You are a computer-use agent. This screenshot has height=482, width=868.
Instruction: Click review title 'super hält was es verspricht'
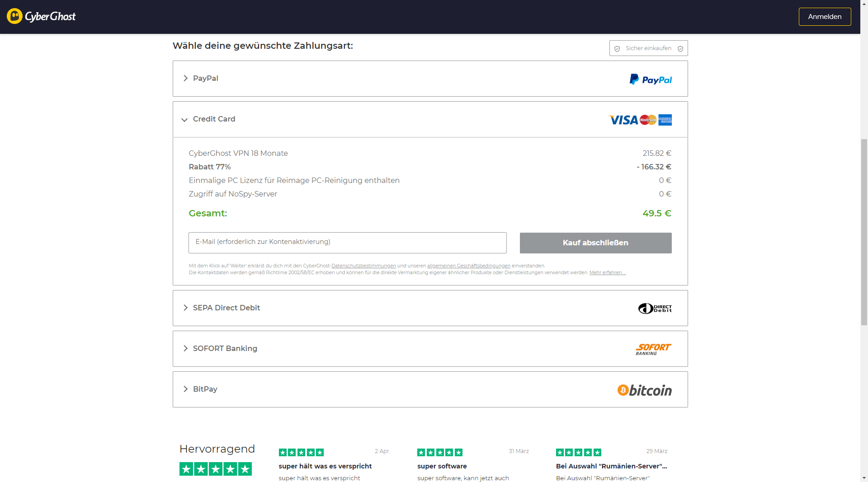pos(325,466)
